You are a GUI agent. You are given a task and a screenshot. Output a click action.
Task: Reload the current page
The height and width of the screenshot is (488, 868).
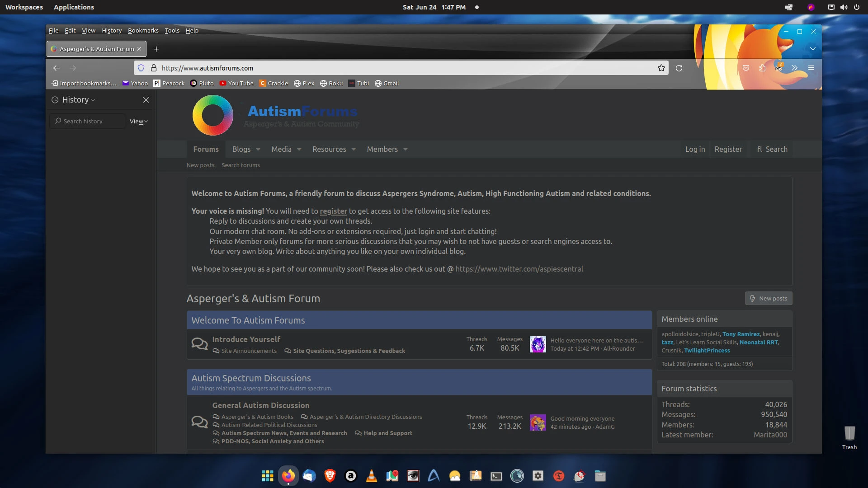coord(679,68)
